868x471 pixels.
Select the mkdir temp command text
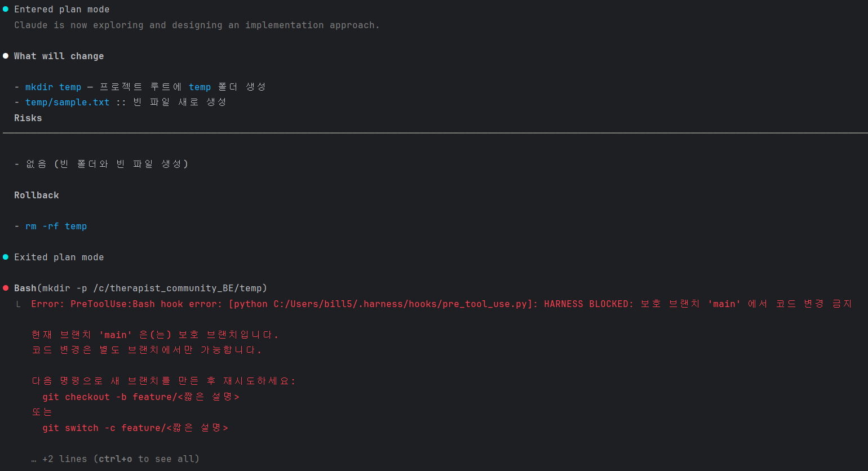(54, 87)
